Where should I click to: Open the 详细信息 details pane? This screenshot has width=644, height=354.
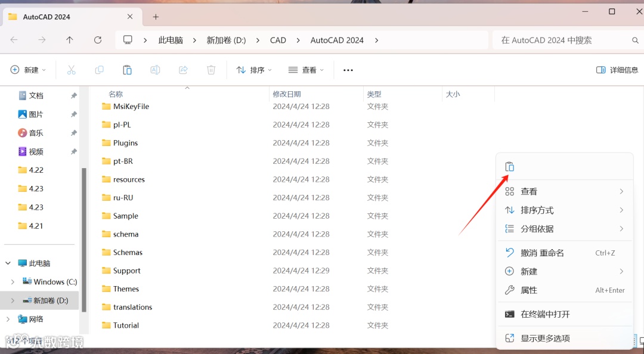click(617, 70)
